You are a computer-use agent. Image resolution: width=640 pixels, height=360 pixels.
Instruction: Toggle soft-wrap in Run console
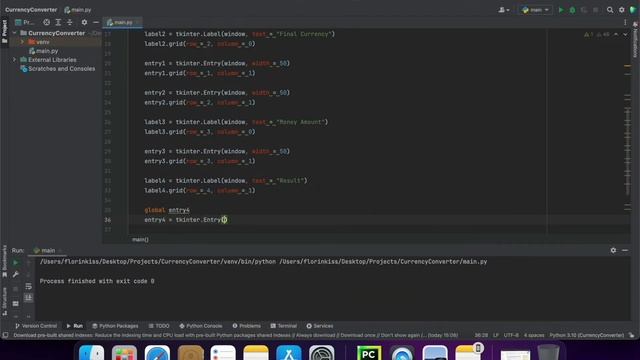coord(28,287)
